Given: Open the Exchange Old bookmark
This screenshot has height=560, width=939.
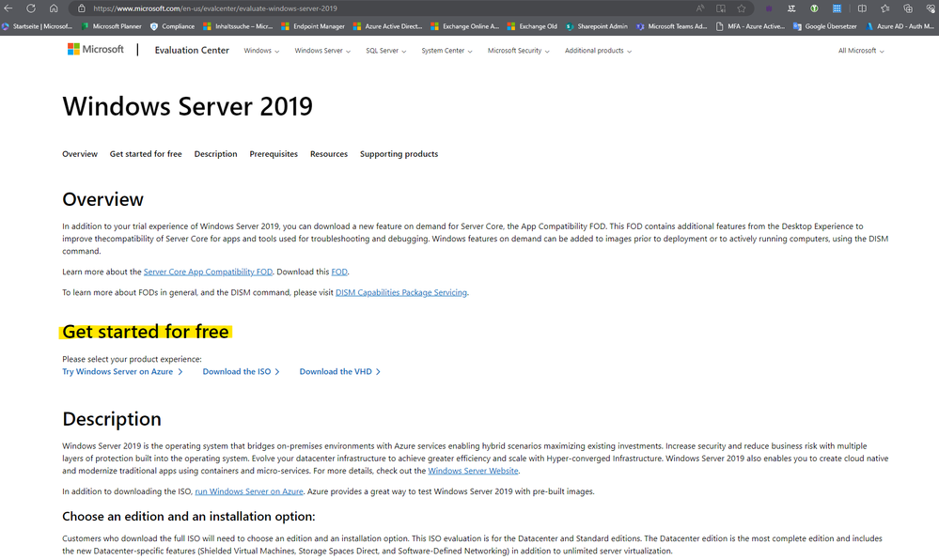Looking at the screenshot, I should coord(532,26).
